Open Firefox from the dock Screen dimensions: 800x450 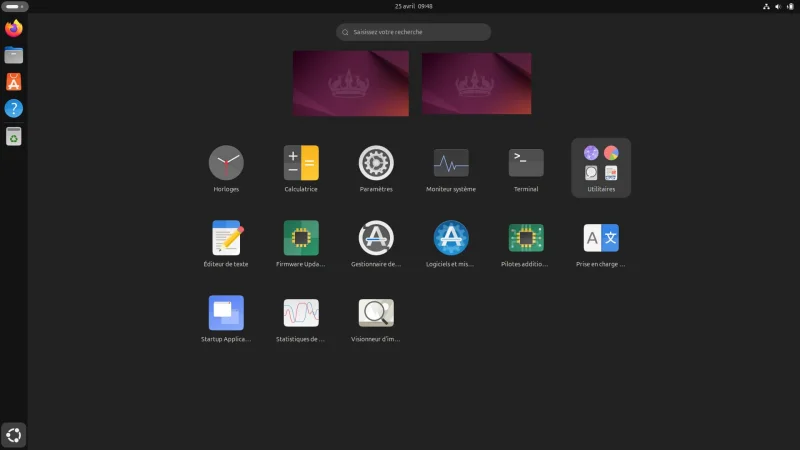(x=14, y=28)
